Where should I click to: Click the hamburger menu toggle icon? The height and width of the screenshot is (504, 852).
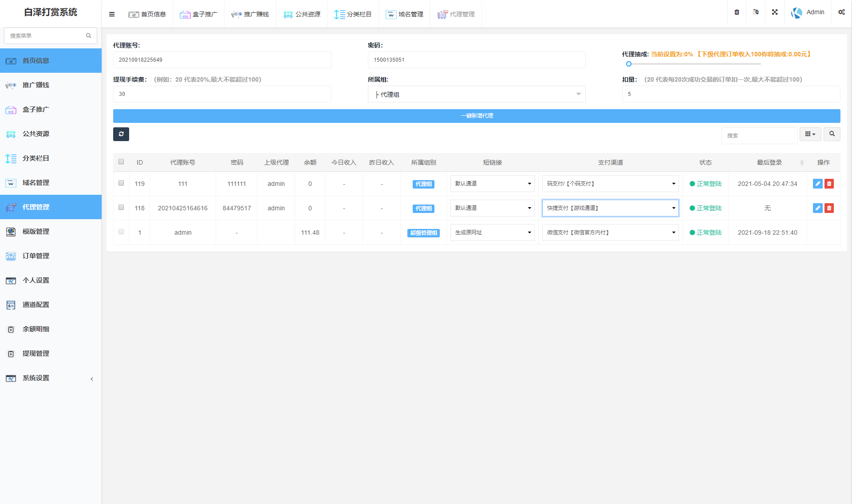click(x=112, y=14)
